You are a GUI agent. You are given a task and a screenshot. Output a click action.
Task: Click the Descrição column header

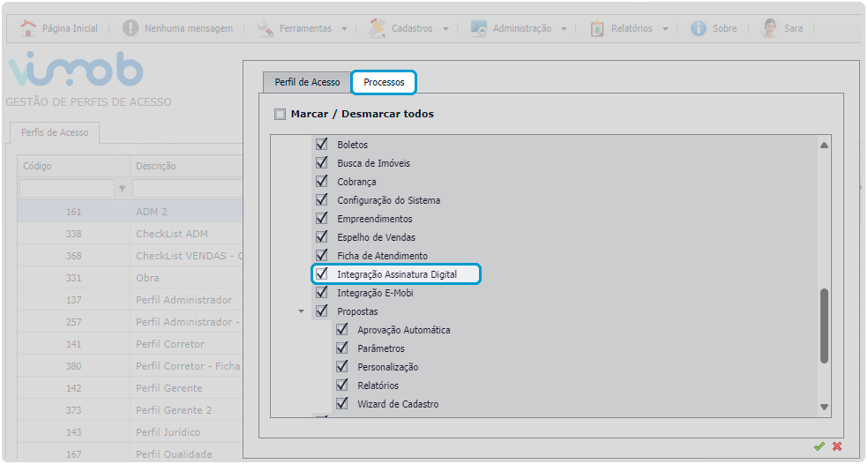pyautogui.click(x=186, y=166)
